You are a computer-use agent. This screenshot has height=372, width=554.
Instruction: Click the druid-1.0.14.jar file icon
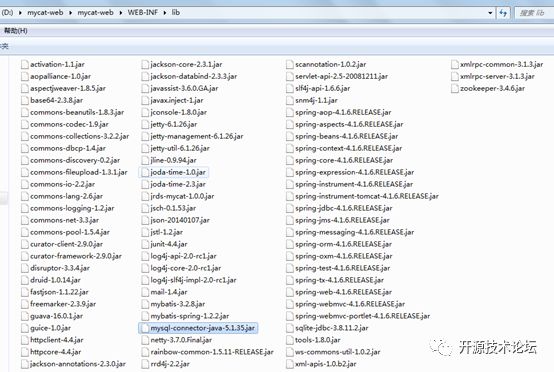pos(25,280)
